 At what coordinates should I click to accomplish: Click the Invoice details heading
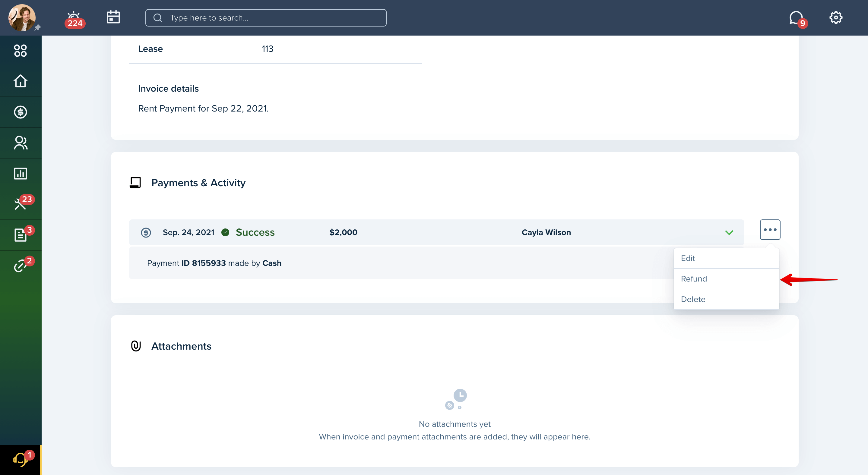[168, 89]
